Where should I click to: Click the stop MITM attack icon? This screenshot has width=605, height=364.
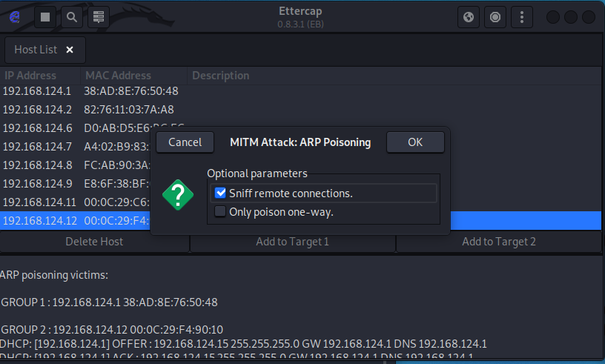[x=495, y=16]
